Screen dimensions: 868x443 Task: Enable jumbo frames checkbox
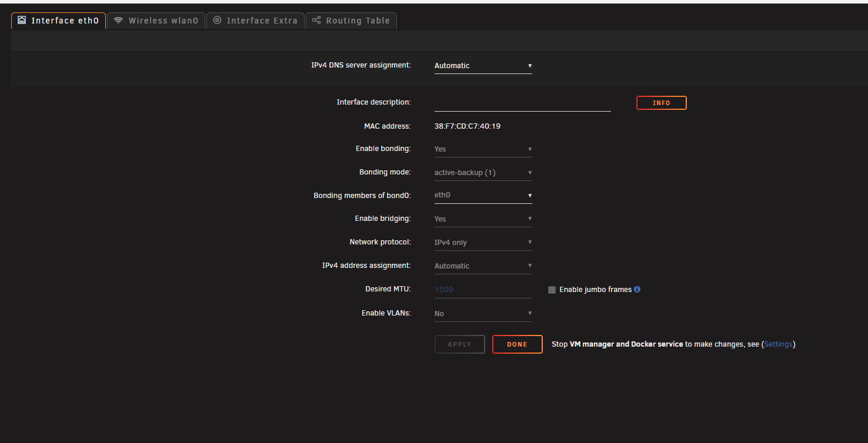[x=552, y=290]
